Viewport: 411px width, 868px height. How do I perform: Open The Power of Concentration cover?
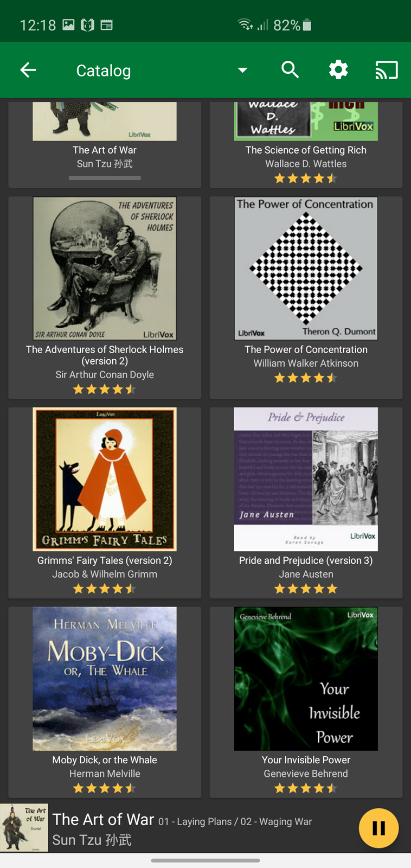306,269
